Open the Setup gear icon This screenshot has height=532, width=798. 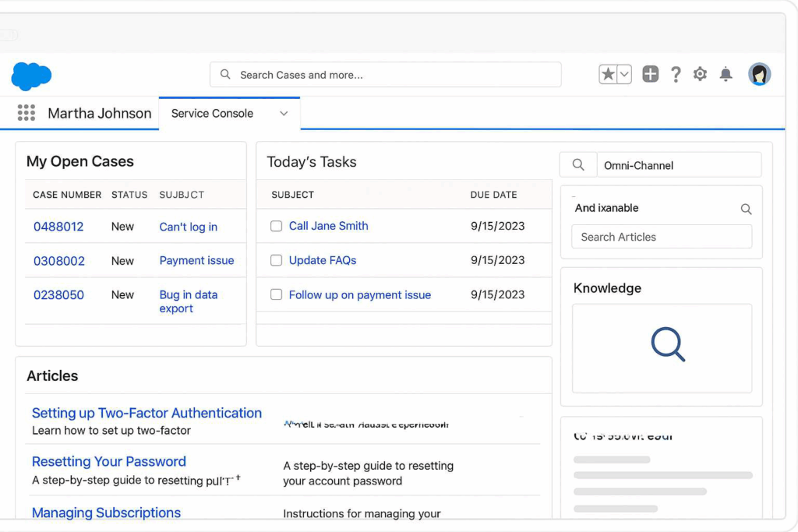700,74
